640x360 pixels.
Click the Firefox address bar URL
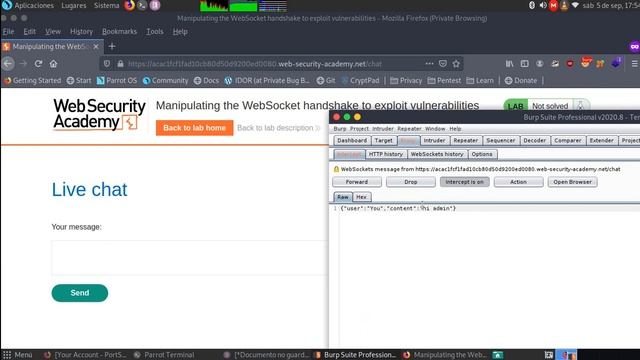(255, 64)
